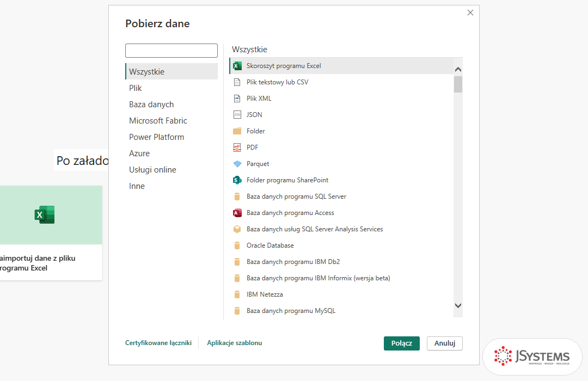The width and height of the screenshot is (588, 381).
Task: Click the MySQL database icon
Action: coord(237,311)
